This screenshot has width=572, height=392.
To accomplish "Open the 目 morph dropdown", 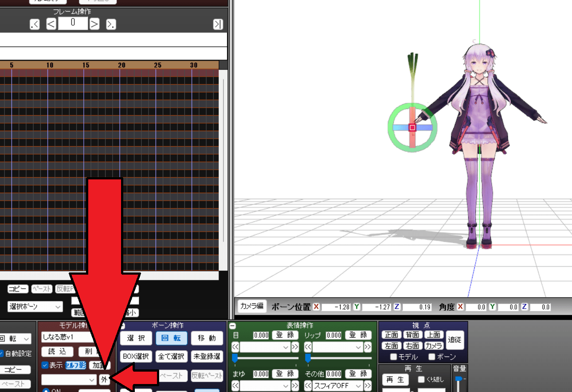I will [265, 347].
